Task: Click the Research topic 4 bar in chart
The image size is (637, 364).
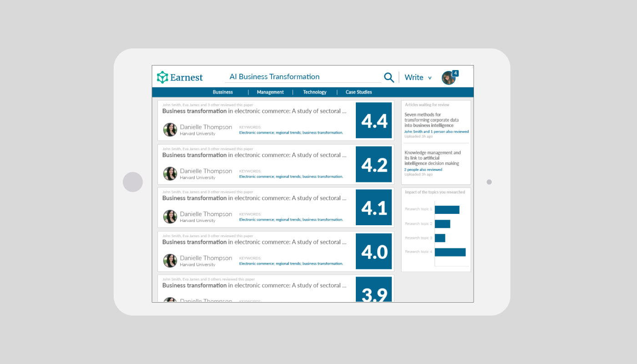Action: (450, 252)
